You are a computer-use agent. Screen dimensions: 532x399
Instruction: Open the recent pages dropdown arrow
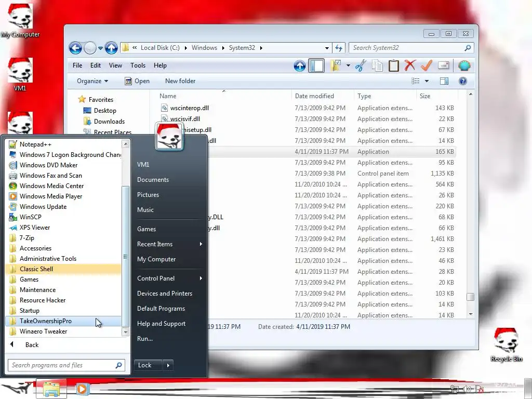click(x=100, y=48)
